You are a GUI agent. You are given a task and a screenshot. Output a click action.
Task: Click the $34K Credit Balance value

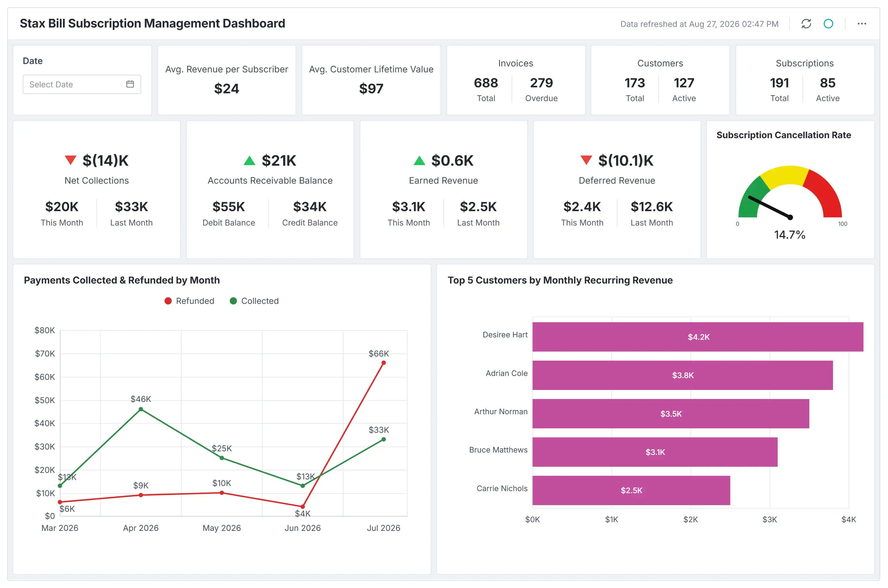point(310,207)
